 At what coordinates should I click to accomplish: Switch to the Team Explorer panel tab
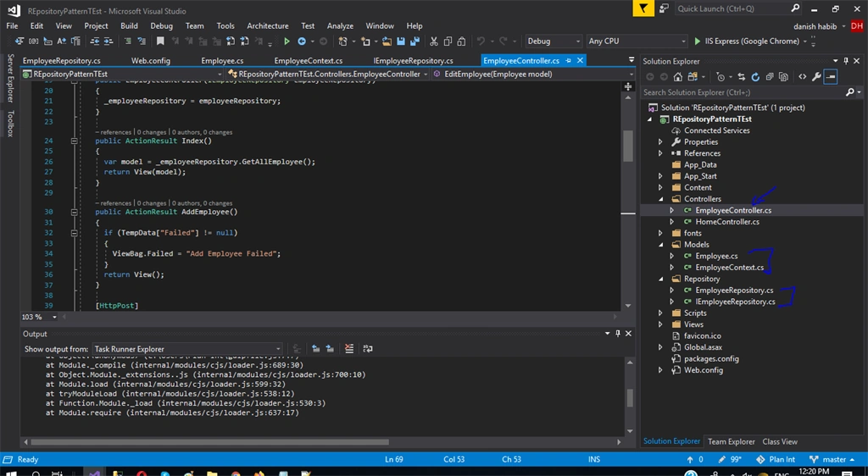[x=731, y=442]
